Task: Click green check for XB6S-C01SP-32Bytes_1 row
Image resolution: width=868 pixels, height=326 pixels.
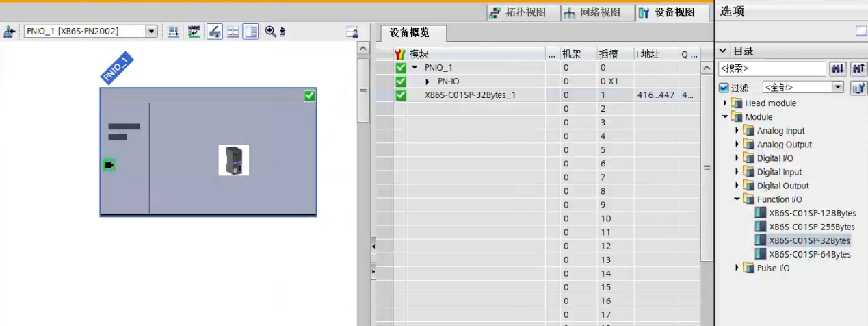Action: (x=401, y=95)
